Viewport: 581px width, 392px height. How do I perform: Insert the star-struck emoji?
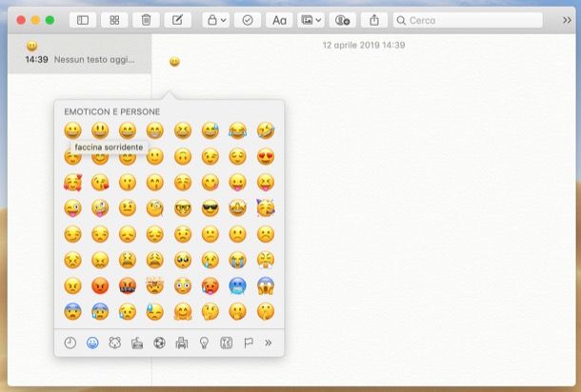pyautogui.click(x=237, y=208)
